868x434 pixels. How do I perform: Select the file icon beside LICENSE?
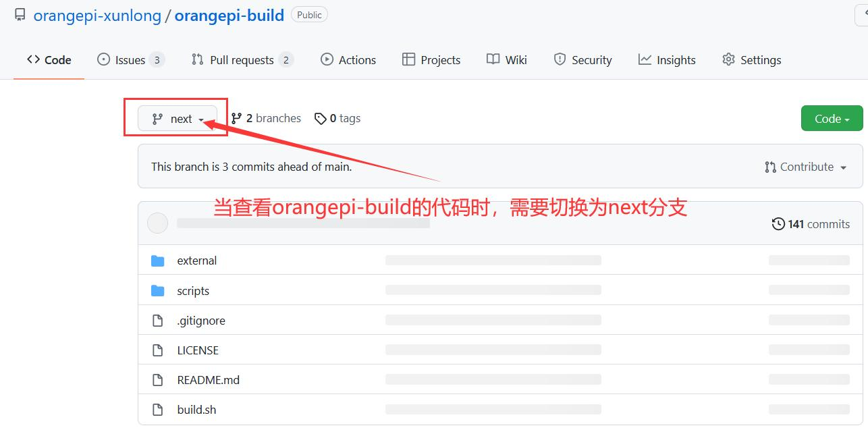coord(157,350)
